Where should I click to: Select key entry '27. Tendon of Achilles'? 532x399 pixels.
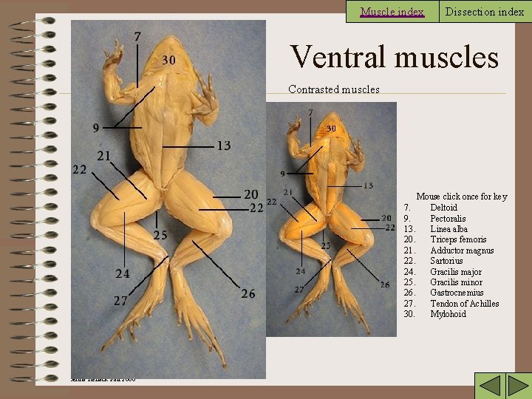tap(451, 304)
